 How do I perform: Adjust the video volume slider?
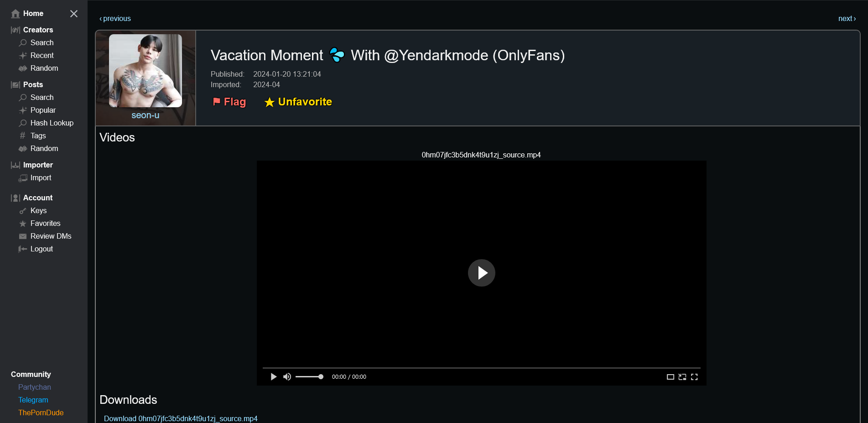309,377
